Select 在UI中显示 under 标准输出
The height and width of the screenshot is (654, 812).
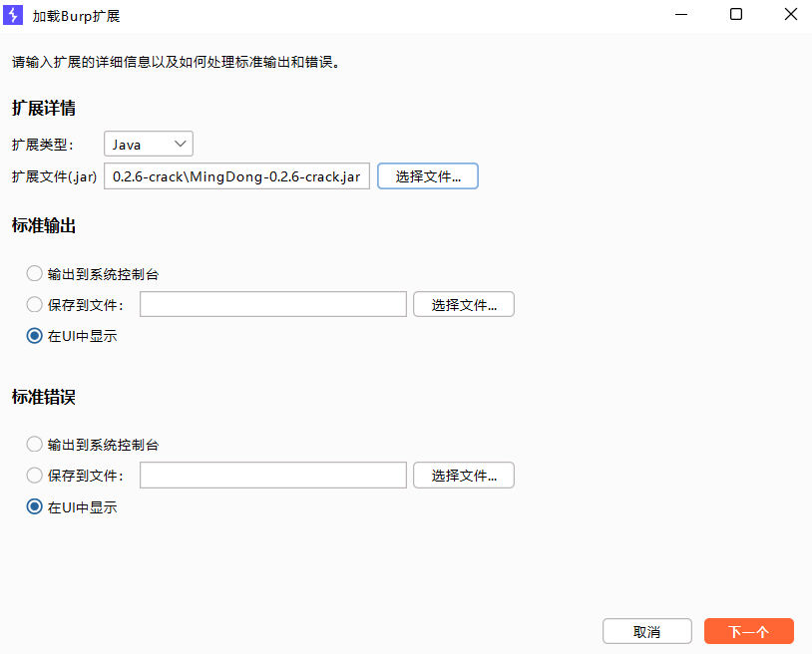35,336
